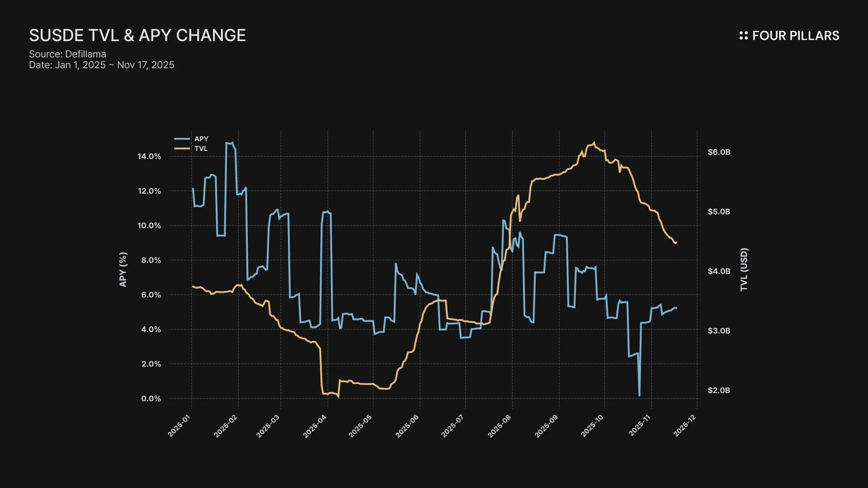868x488 pixels.
Task: Click the 2025-07 x-axis tick label
Action: 453,426
